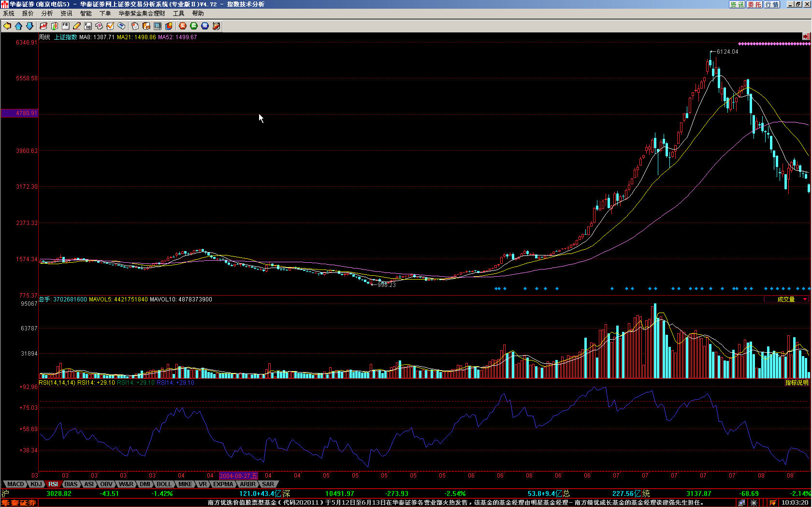Open the 智能 menu

(86, 14)
